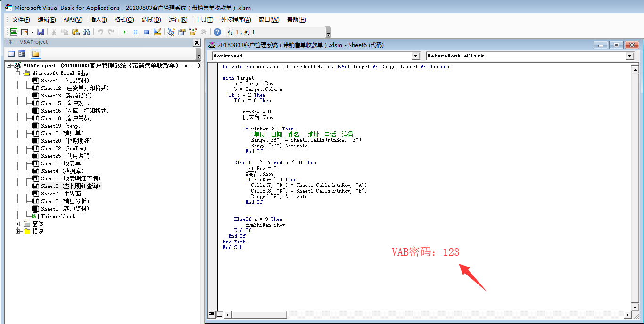Click the Redo arrow icon
The image size is (644, 324).
pos(111,32)
